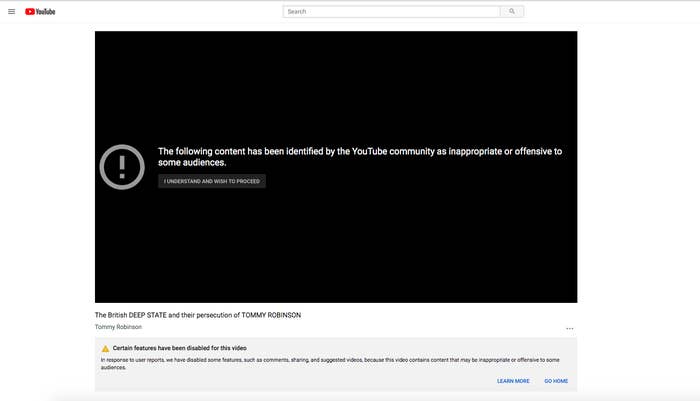700x401 pixels.
Task: Open the three-dot more actions menu
Action: pos(570,328)
